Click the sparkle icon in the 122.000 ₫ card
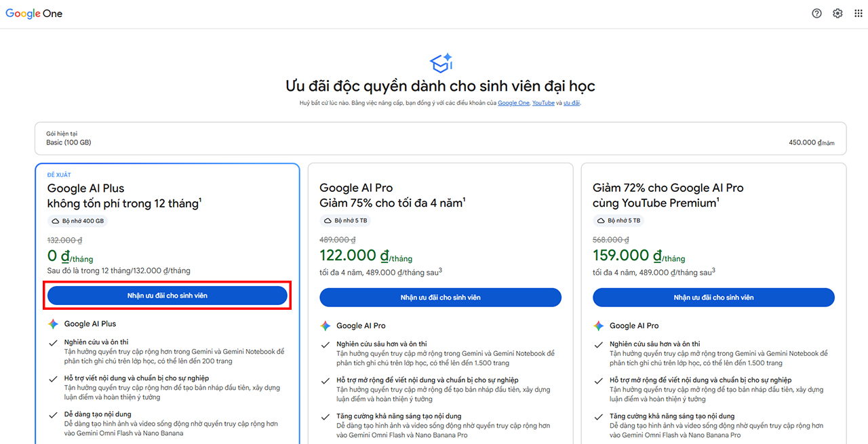 tap(325, 326)
